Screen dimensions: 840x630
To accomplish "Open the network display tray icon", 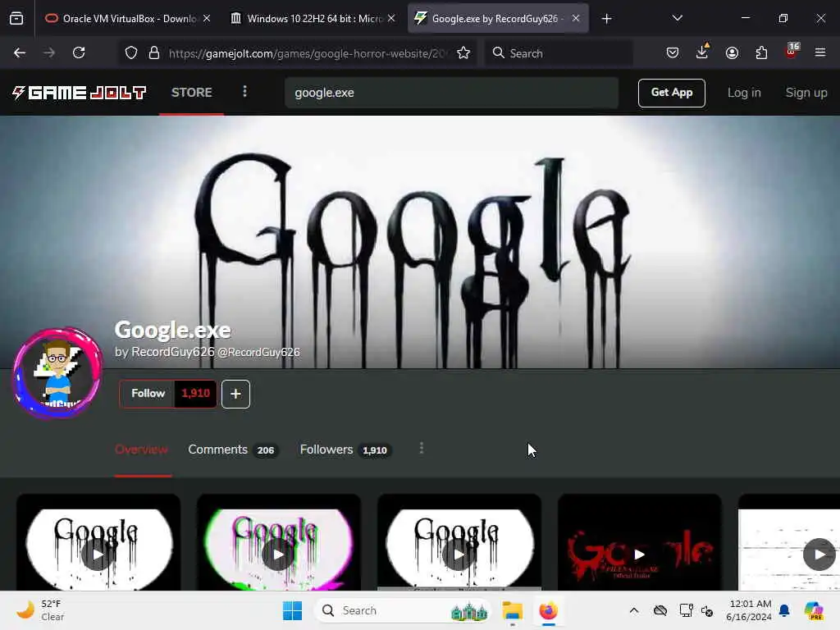I will pyautogui.click(x=686, y=610).
